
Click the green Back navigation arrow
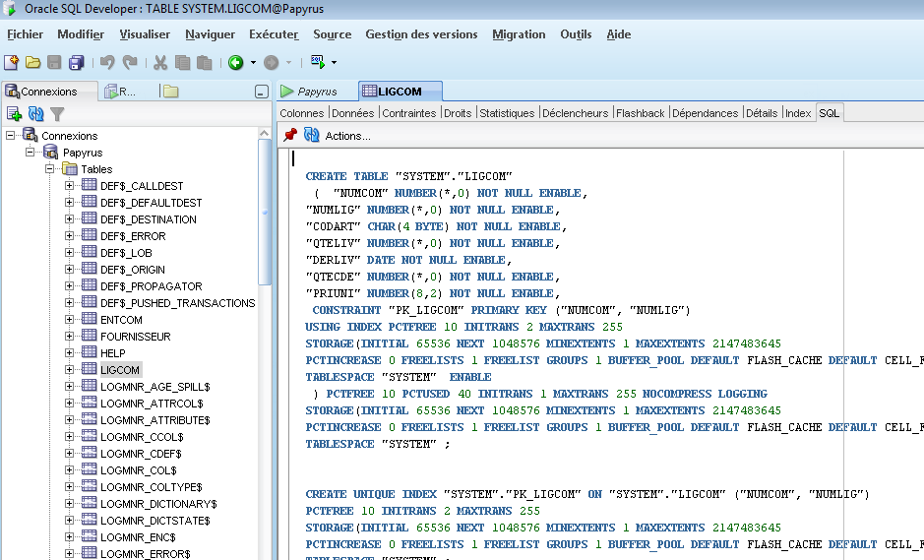(235, 62)
